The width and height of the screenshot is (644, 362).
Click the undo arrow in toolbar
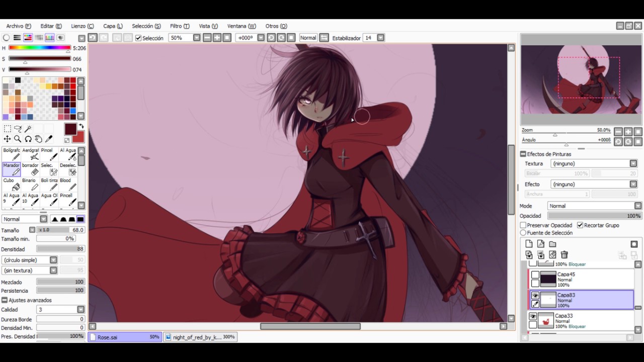(93, 38)
